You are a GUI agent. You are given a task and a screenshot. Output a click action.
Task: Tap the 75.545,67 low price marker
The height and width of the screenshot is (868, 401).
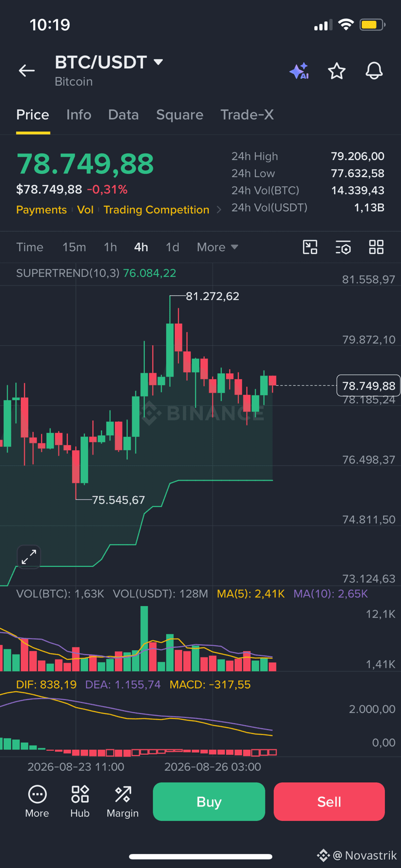coord(119,500)
